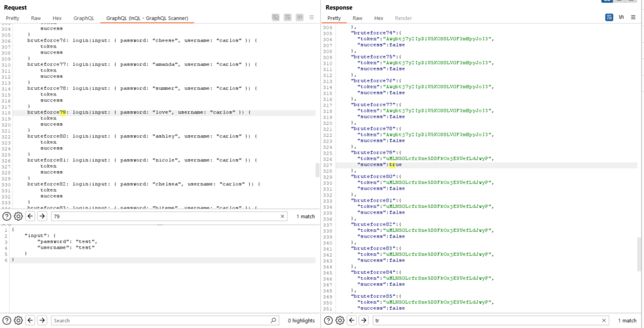Go to previous match for "79" search
Viewport: 644px width, 328px height.
point(30,216)
